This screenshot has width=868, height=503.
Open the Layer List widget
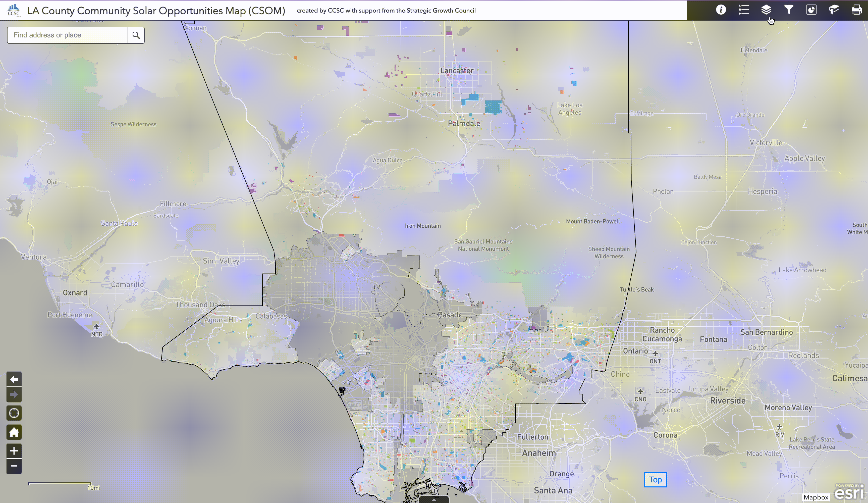pos(766,10)
